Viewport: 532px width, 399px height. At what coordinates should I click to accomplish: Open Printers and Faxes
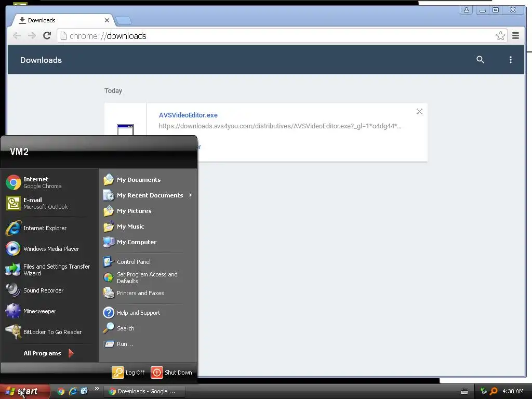(148, 293)
